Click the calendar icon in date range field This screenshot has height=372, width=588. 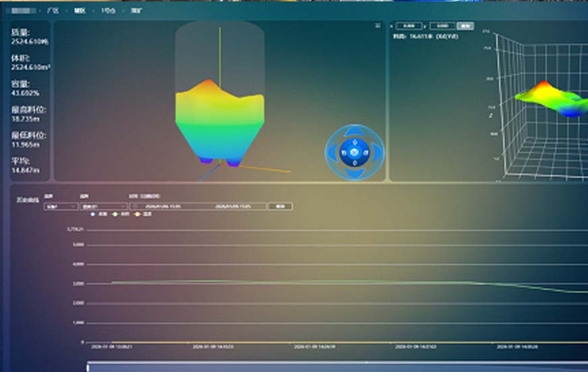point(135,207)
